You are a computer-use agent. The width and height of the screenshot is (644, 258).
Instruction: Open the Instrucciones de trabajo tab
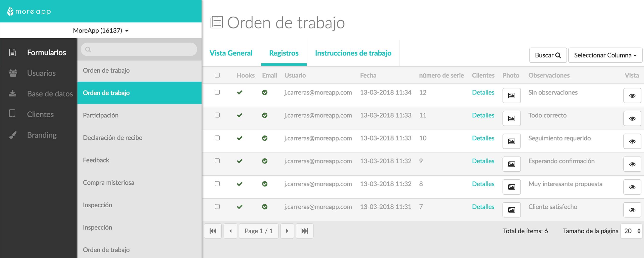click(353, 53)
